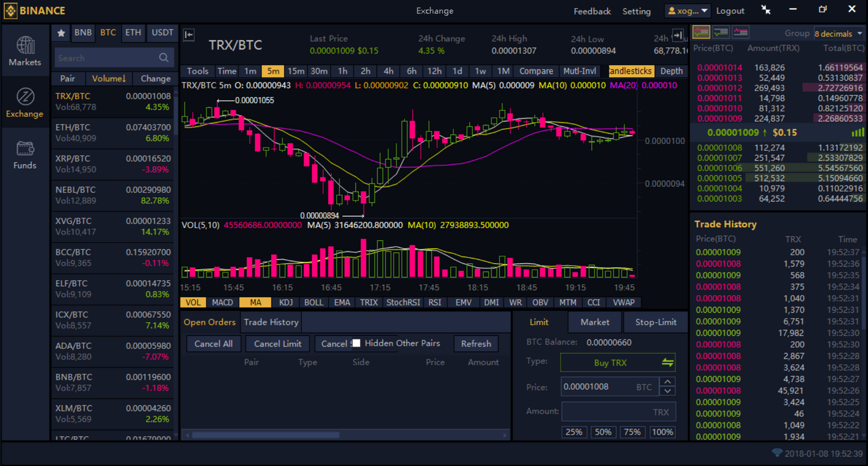Click the pair Search input field
Viewport: 868px width, 466px height.
point(114,58)
